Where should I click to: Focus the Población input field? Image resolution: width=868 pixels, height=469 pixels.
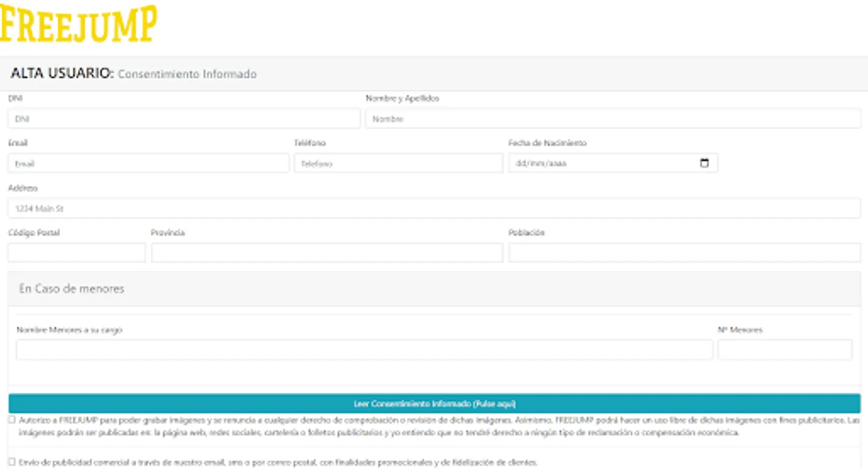tap(685, 253)
